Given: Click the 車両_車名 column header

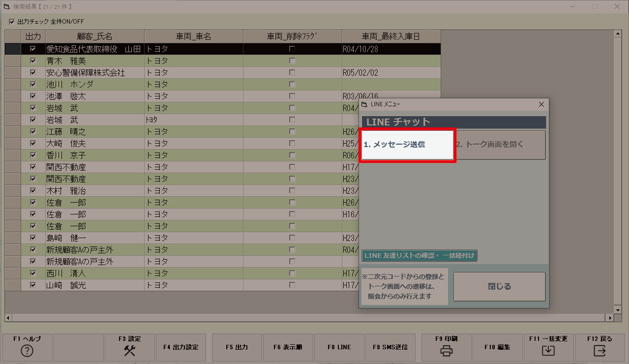Looking at the screenshot, I should (x=194, y=36).
